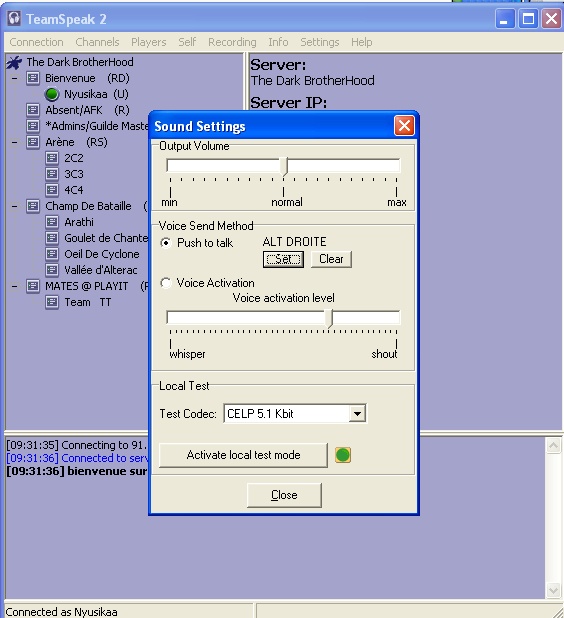Click the Team TT sub-channel icon
564x618 pixels.
pos(52,302)
